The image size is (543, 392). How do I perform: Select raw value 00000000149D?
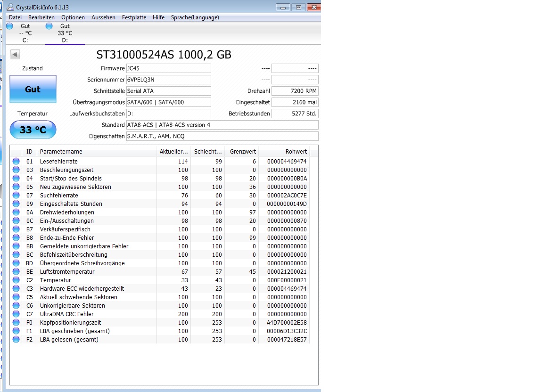(287, 204)
